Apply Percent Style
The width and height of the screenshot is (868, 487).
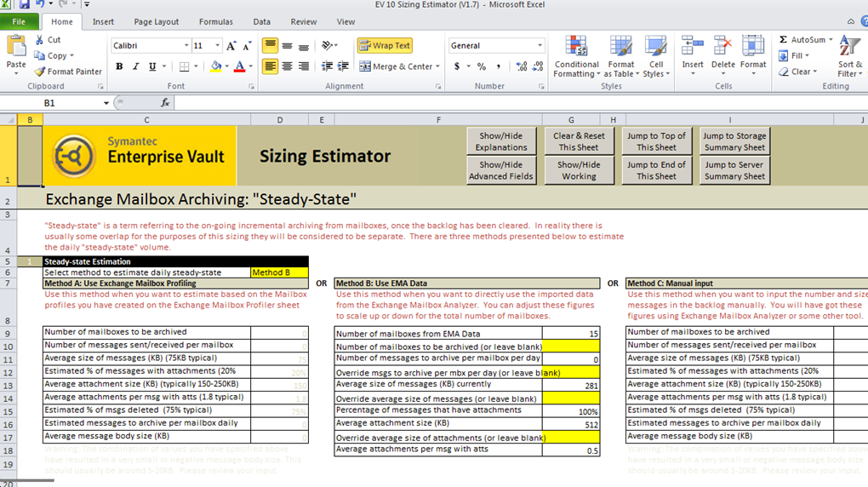point(482,66)
